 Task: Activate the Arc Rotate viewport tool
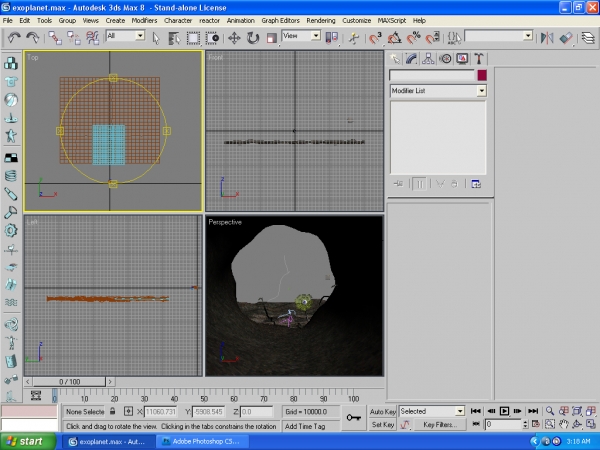(577, 424)
